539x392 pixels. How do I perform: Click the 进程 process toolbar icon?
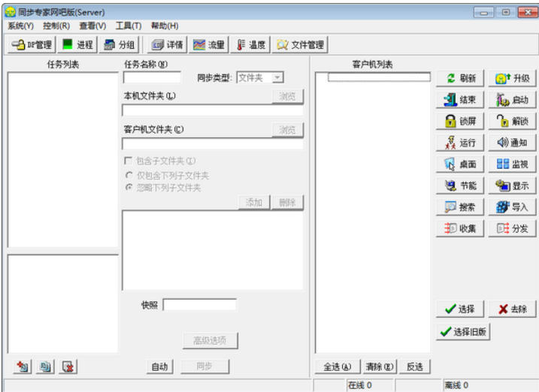pyautogui.click(x=77, y=45)
